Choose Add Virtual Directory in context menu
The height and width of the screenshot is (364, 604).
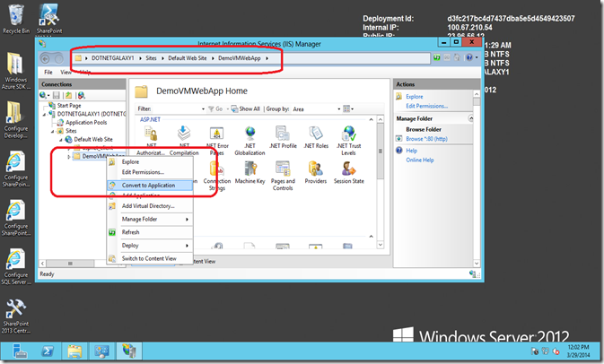150,206
